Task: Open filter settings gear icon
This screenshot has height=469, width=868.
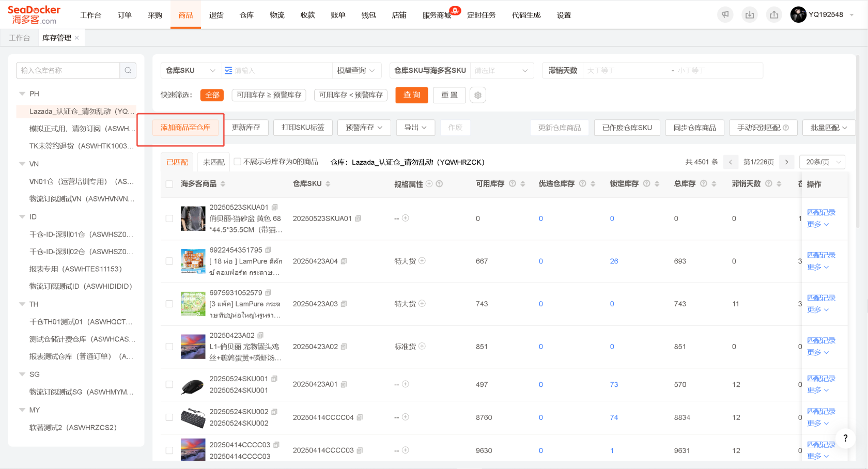Action: click(x=478, y=95)
